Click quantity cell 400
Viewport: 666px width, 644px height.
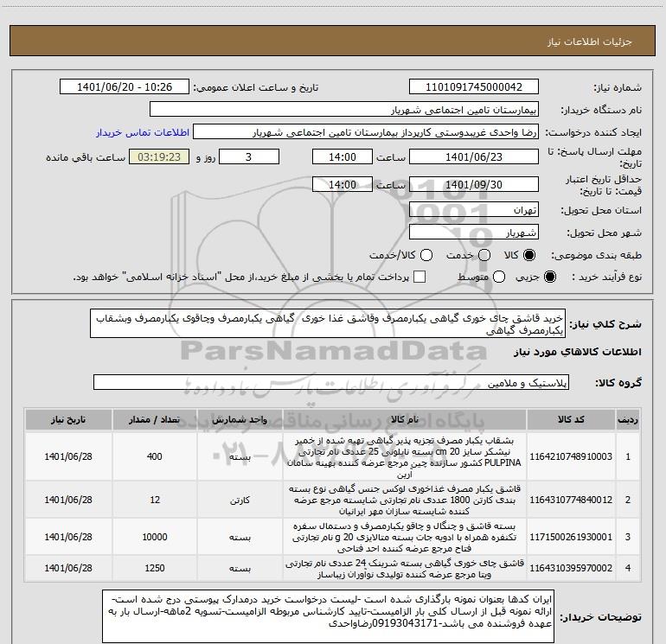point(155,456)
